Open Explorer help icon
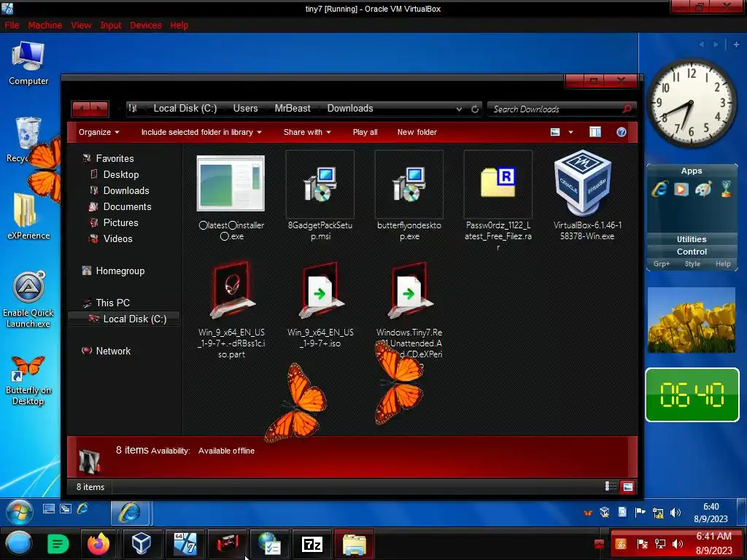Screen dimensions: 747x560 pyautogui.click(x=622, y=133)
